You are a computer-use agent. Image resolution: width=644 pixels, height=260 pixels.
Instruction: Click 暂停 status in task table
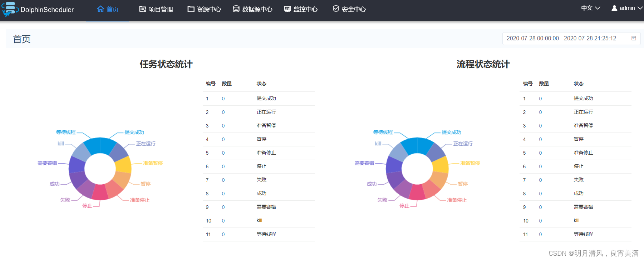click(261, 139)
